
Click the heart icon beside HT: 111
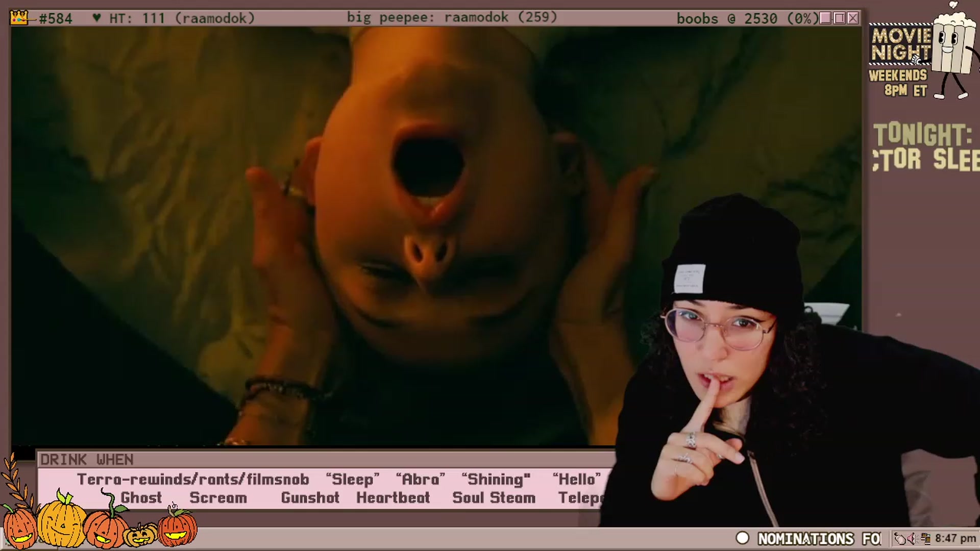[x=96, y=18]
